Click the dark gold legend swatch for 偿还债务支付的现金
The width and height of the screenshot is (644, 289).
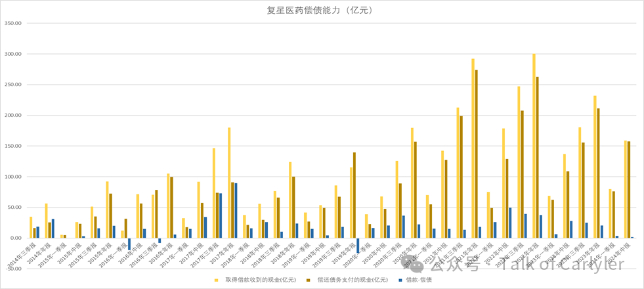tap(308, 280)
